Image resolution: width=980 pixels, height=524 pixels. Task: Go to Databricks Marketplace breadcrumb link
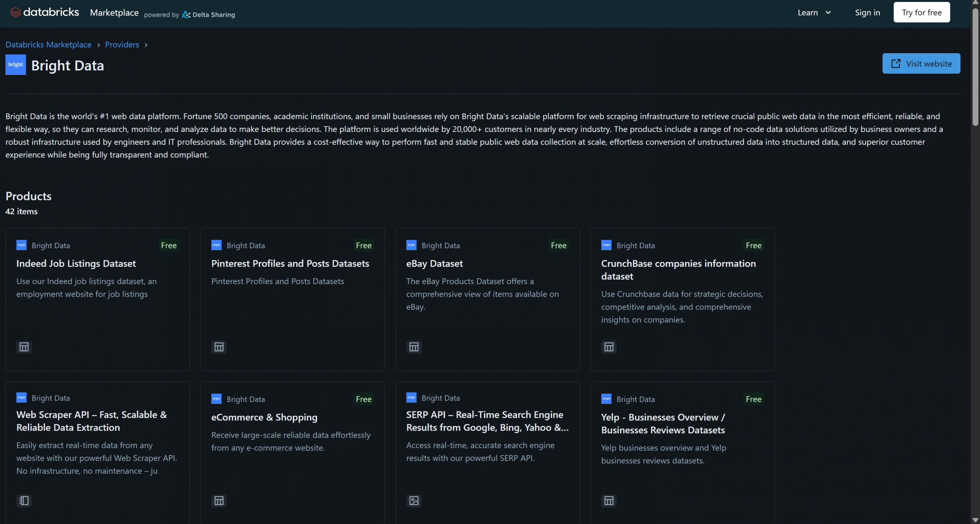pyautogui.click(x=48, y=45)
